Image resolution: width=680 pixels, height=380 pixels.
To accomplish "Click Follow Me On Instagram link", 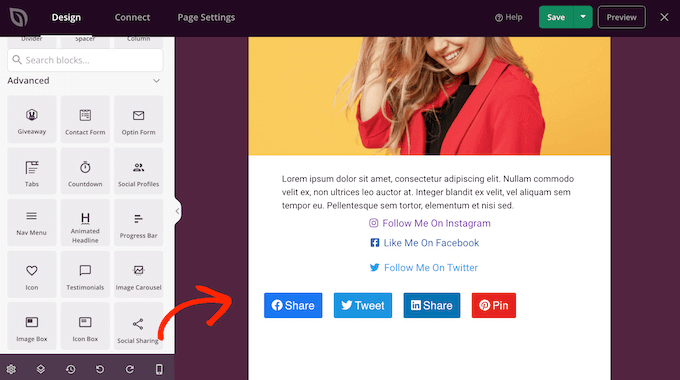I will 430,223.
